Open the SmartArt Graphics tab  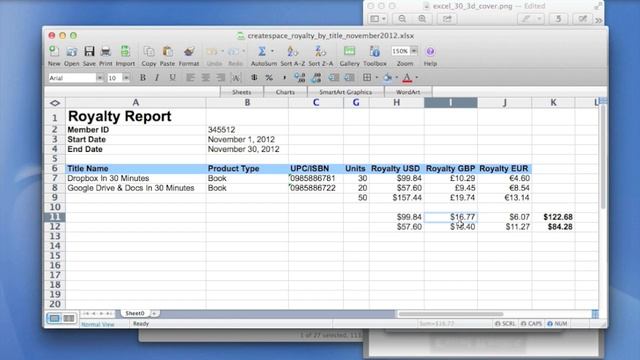click(346, 92)
